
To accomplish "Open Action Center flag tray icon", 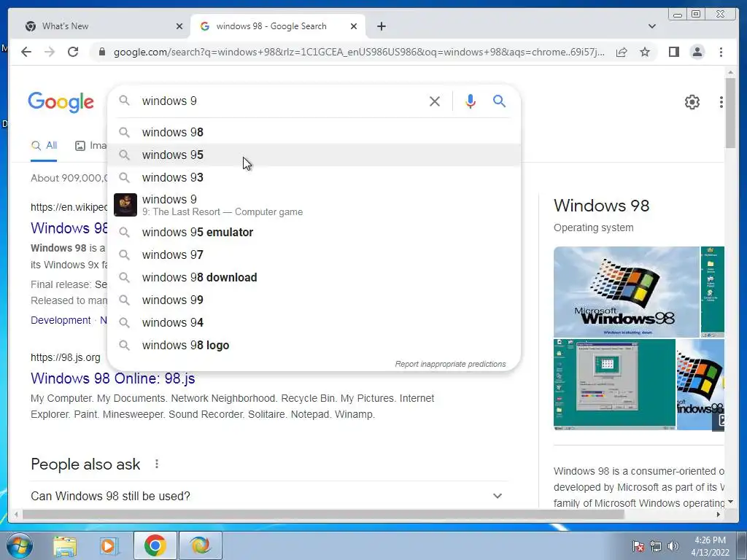I will pos(638,546).
